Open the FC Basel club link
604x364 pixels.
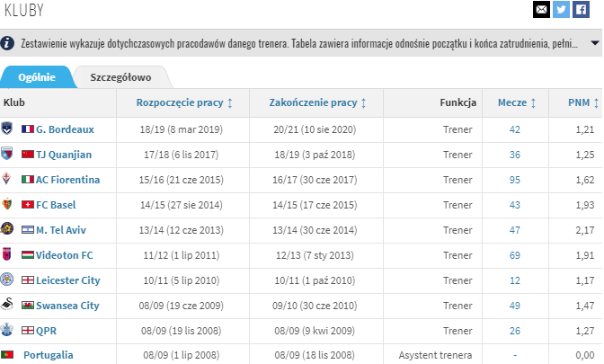[x=56, y=205]
